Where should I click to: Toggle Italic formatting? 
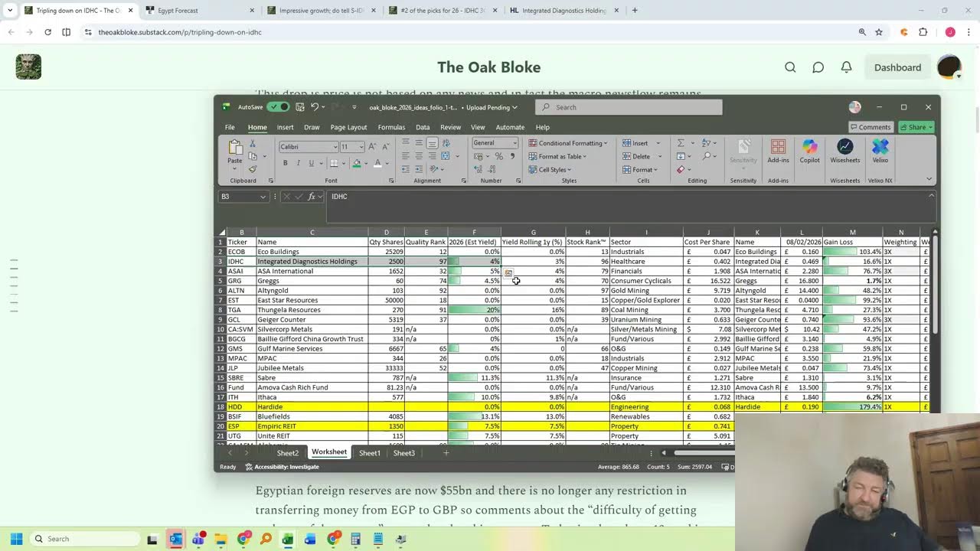click(298, 163)
